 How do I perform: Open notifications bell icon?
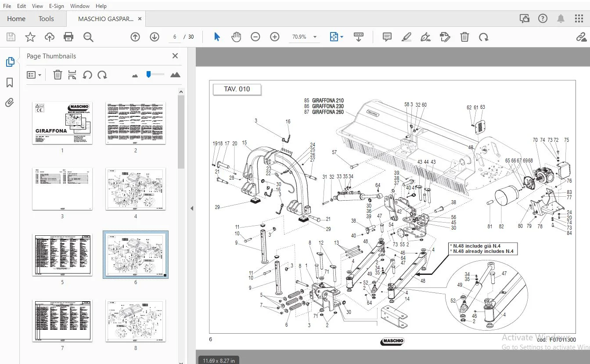[x=561, y=18]
